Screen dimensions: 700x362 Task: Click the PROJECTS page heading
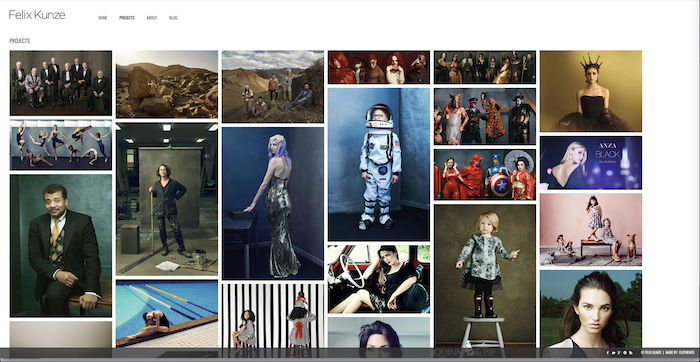pyautogui.click(x=20, y=41)
